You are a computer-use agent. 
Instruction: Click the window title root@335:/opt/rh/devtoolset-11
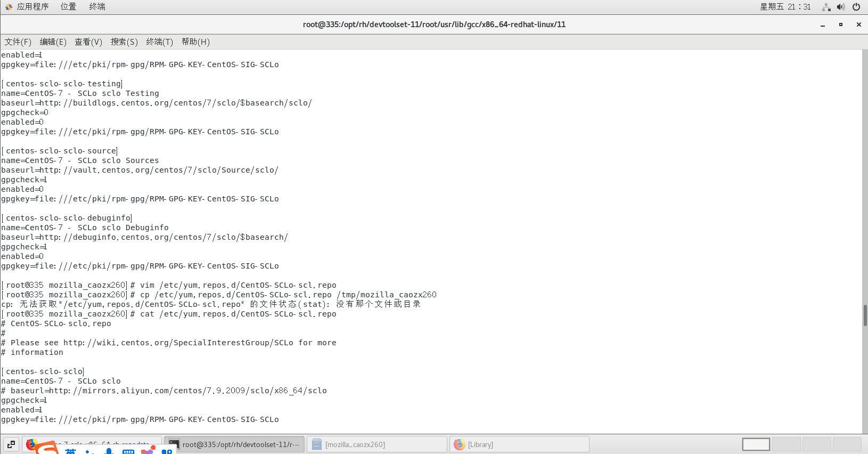tap(434, 25)
